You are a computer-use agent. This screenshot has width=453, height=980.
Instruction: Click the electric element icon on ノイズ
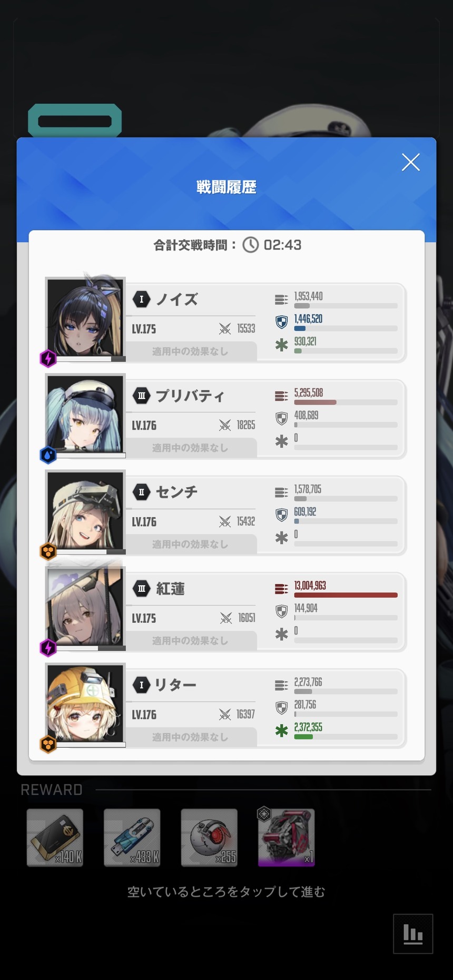48,359
